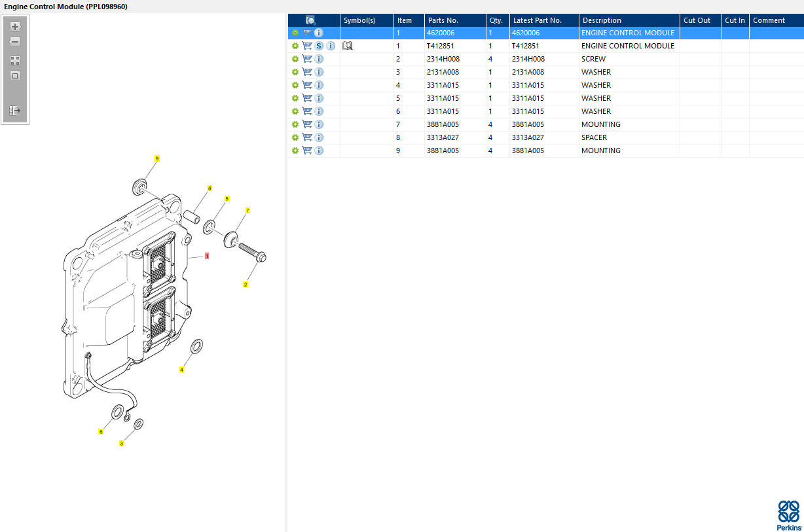Click the Engine Control Module (PPL098960) title
Screen dimensions: 804x532
coord(65,6)
